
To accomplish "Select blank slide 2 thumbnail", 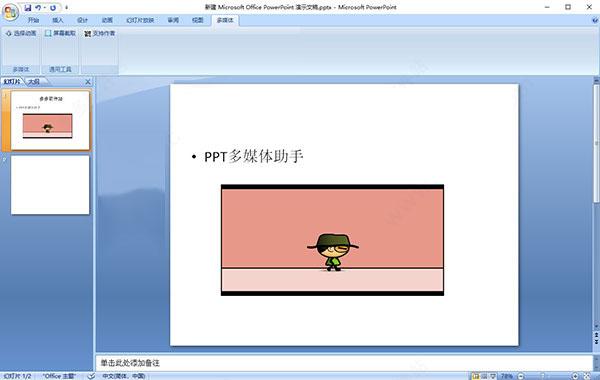I will click(x=50, y=185).
